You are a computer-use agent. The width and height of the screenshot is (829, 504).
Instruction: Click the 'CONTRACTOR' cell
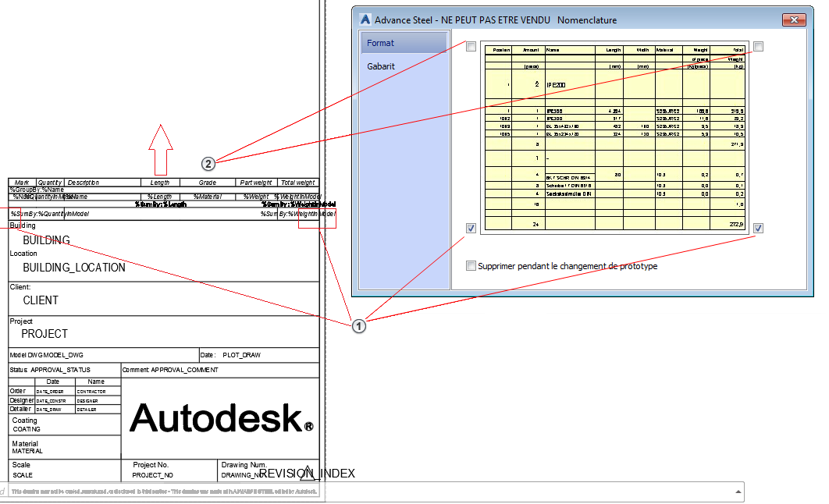coord(91,392)
